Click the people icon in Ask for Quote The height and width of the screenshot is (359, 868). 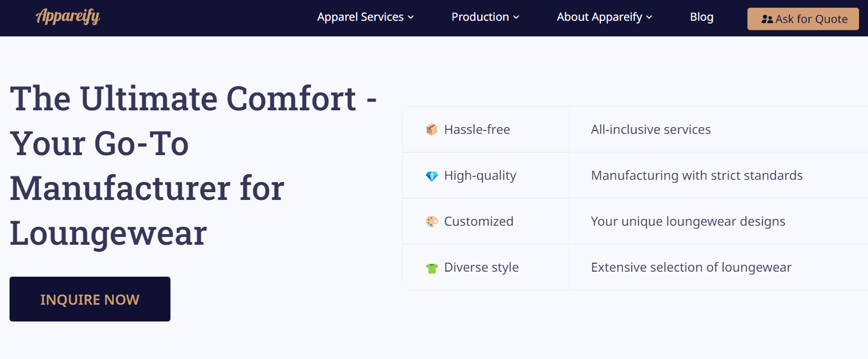tap(767, 19)
